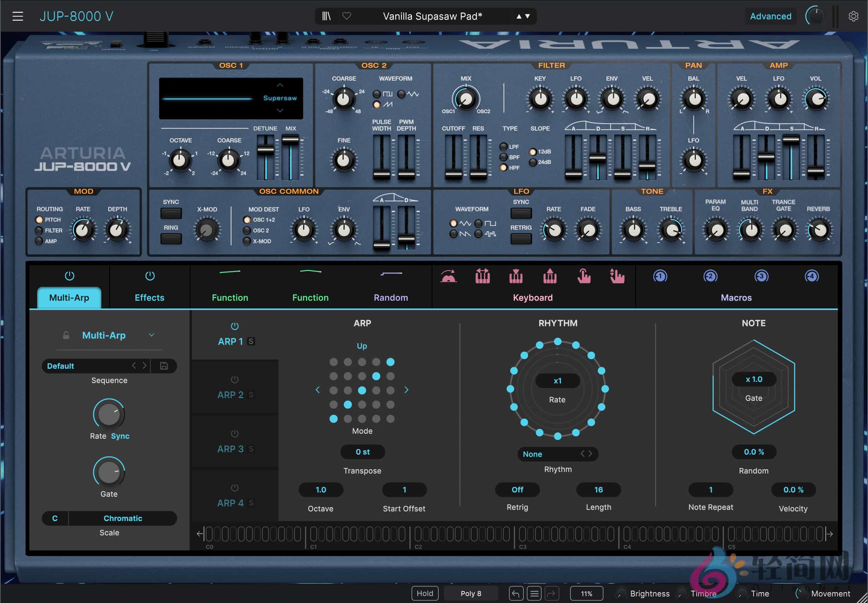This screenshot has height=603, width=868.
Task: Select the Macro 4 icon
Action: click(x=812, y=276)
